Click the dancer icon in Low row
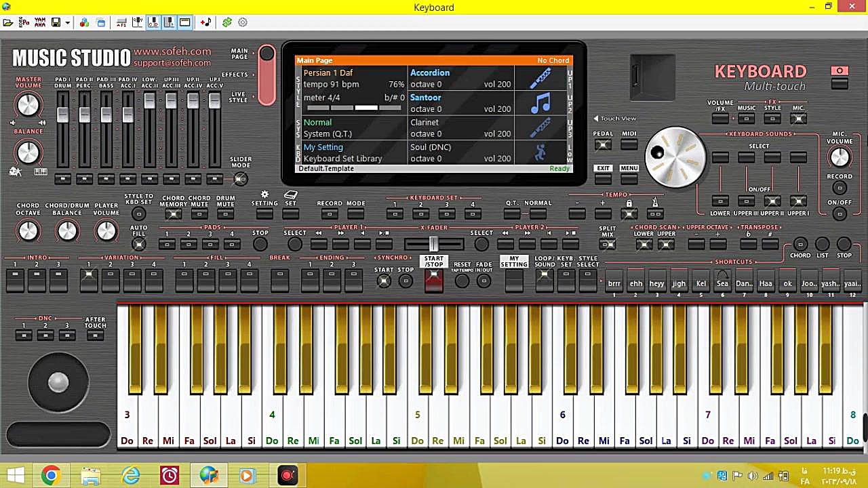Viewport: 868px width, 488px height. (540, 152)
